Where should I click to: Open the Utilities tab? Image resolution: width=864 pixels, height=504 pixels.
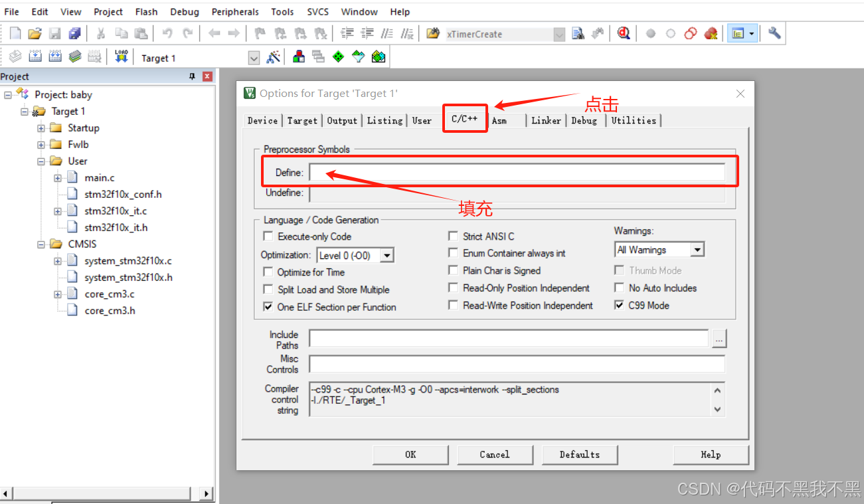[x=634, y=120]
